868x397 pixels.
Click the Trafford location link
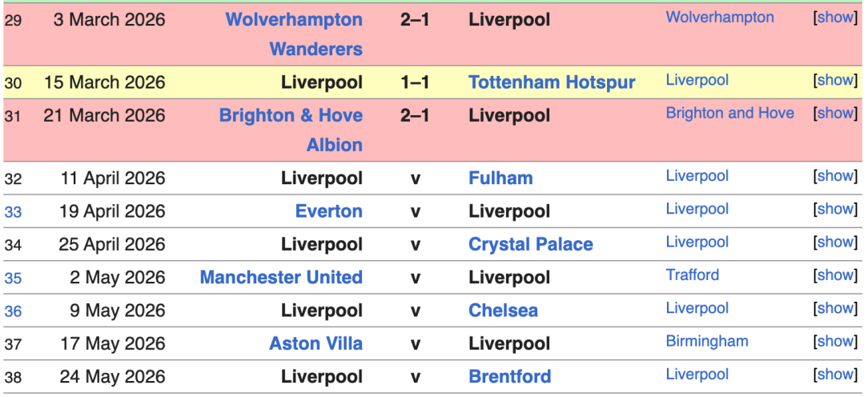692,275
